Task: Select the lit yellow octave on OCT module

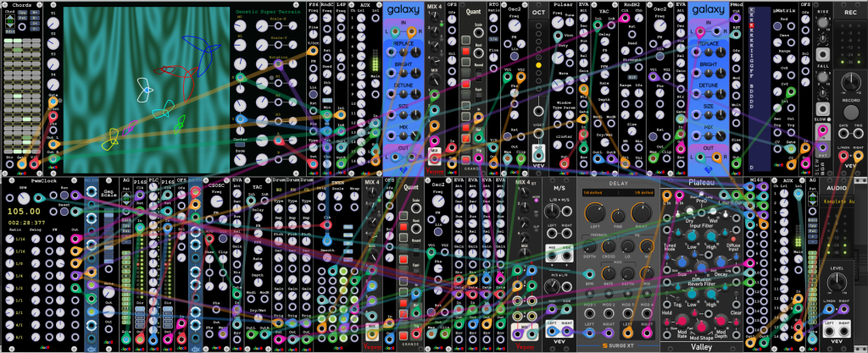Action: [537, 64]
